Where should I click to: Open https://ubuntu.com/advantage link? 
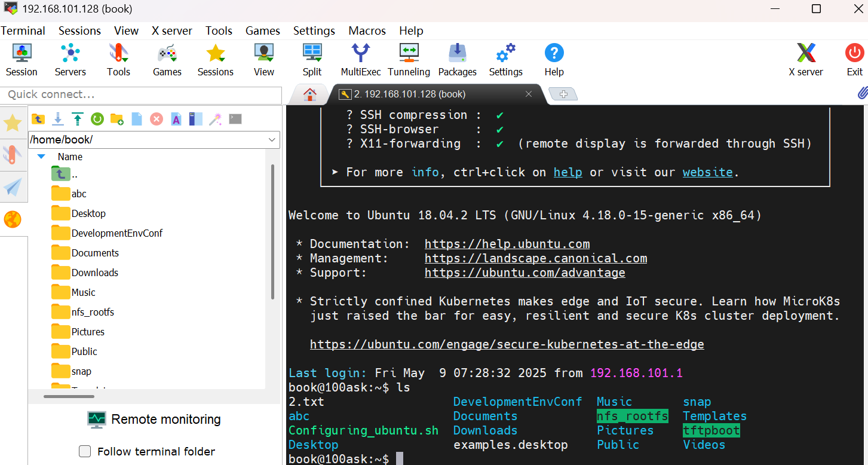525,273
